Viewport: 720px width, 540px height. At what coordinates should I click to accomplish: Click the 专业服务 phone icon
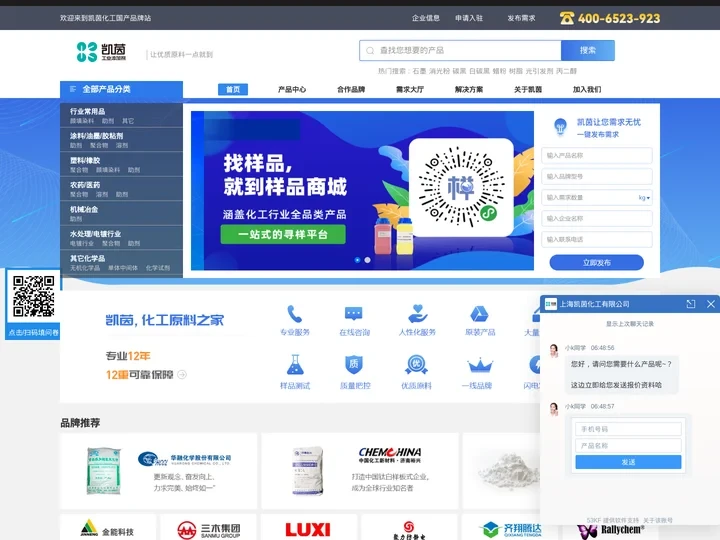click(x=295, y=314)
